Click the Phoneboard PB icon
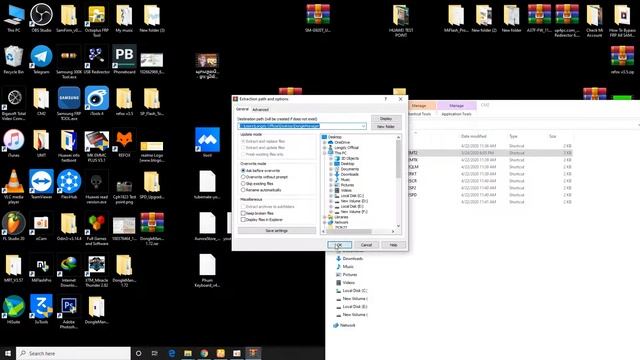Image resolution: width=640 pixels, height=360 pixels. click(124, 58)
